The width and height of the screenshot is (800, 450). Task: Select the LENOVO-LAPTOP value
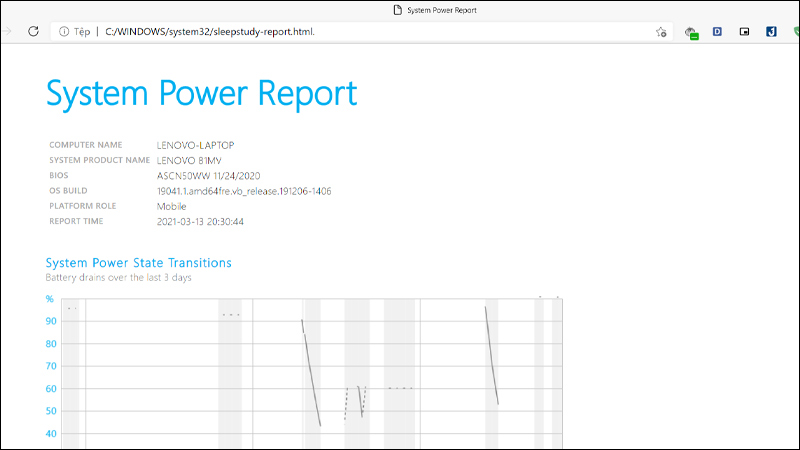[195, 145]
